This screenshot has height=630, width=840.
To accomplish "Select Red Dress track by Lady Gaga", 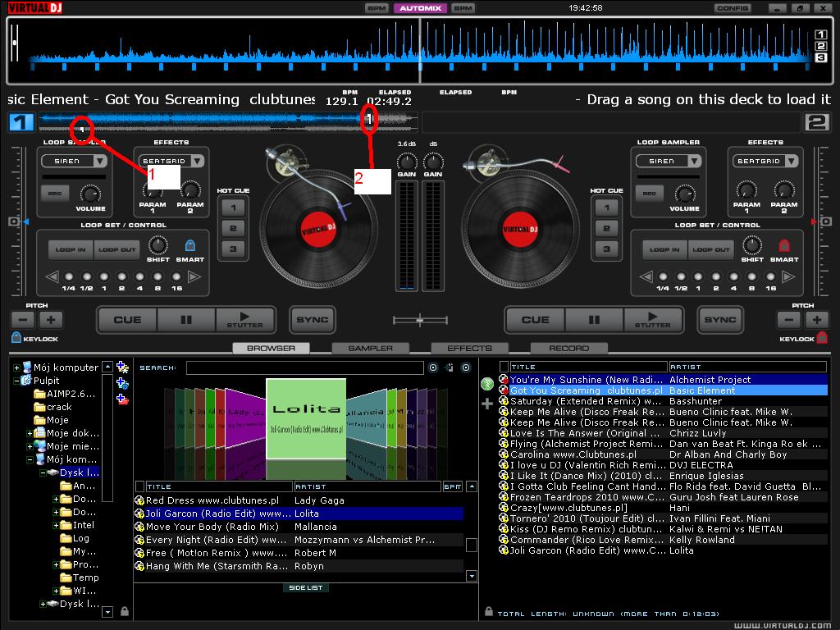I will 299,500.
